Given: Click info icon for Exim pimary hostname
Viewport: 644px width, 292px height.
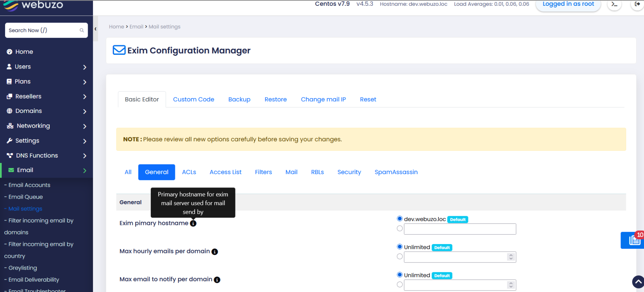Looking at the screenshot, I should click(193, 224).
